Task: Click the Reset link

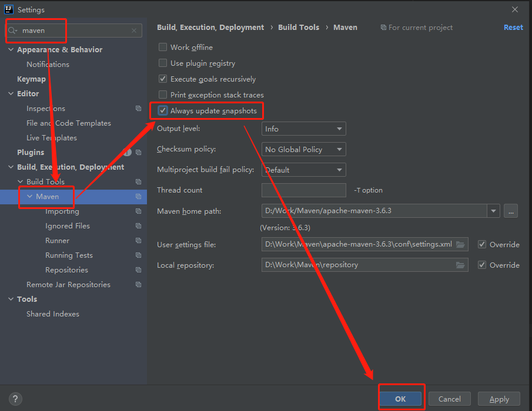Action: coord(513,27)
